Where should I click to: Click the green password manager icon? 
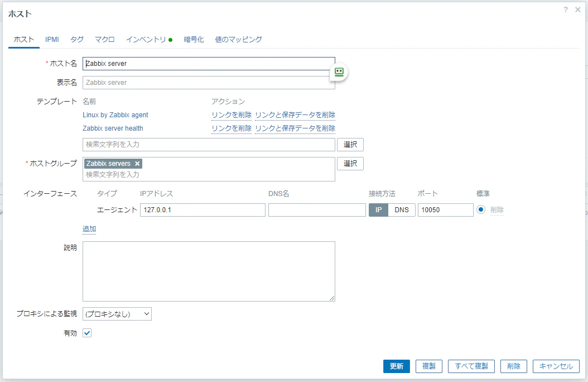point(339,72)
